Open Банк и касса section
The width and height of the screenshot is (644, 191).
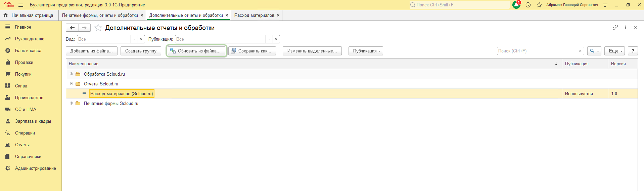tap(28, 51)
